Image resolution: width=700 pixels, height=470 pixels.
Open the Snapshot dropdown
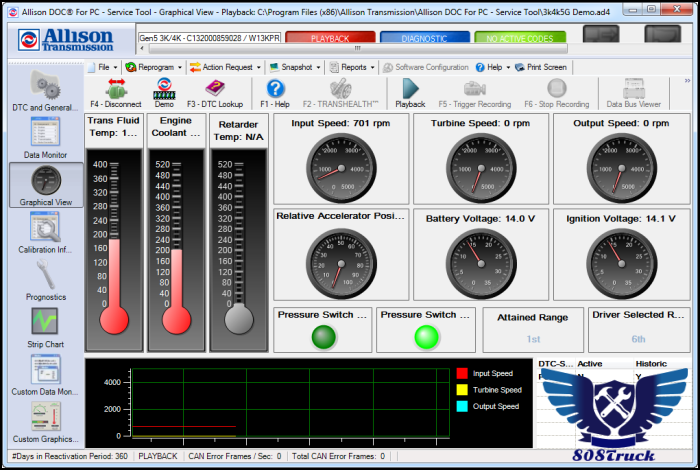(x=295, y=67)
